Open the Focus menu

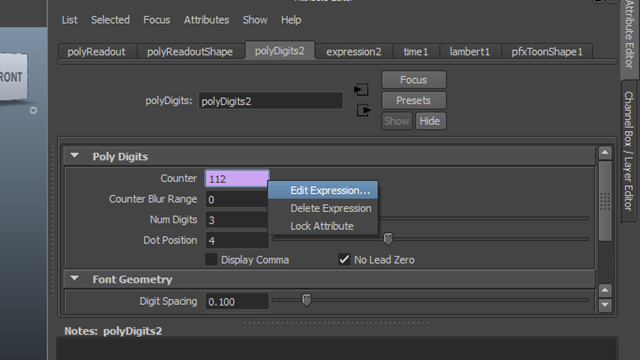(x=156, y=20)
